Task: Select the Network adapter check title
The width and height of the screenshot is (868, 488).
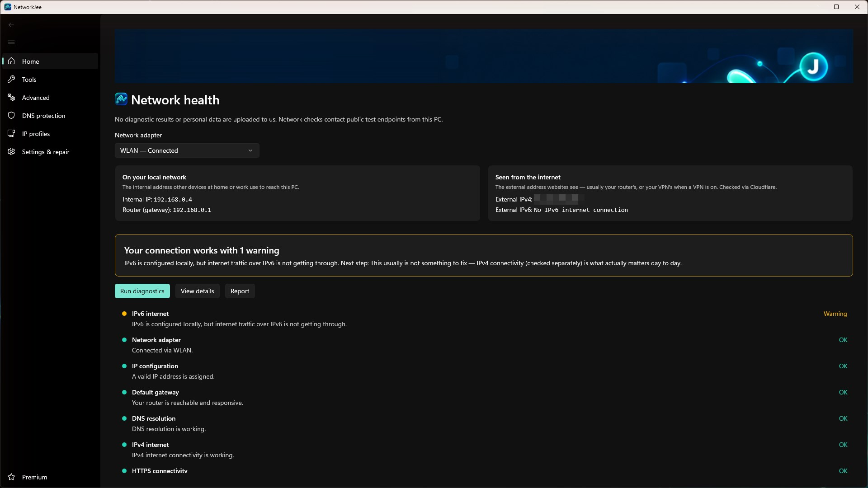Action: [x=156, y=340]
